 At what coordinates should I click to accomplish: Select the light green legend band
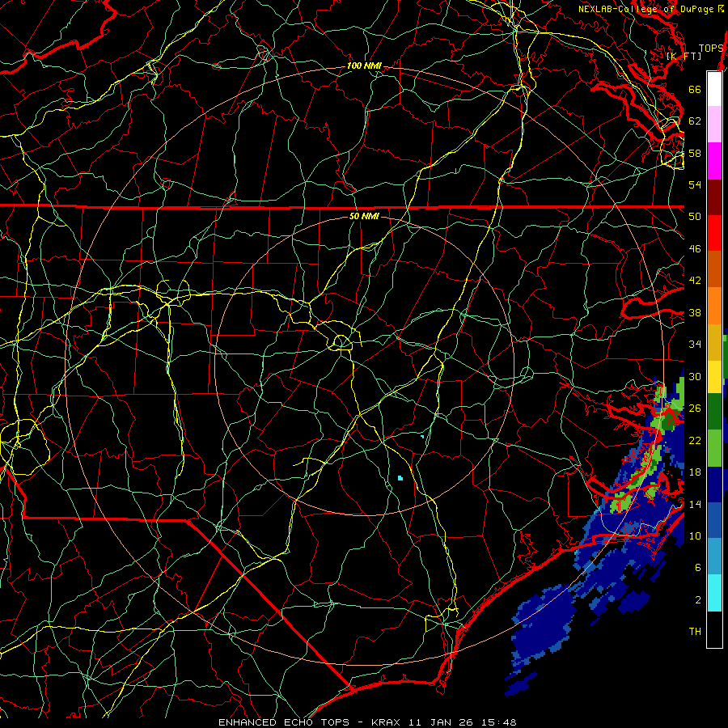point(714,448)
